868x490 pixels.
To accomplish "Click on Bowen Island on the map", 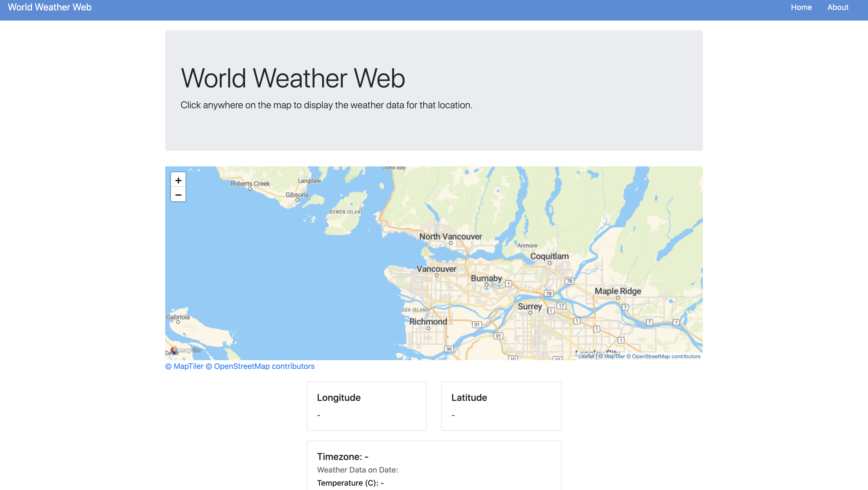I will click(346, 212).
